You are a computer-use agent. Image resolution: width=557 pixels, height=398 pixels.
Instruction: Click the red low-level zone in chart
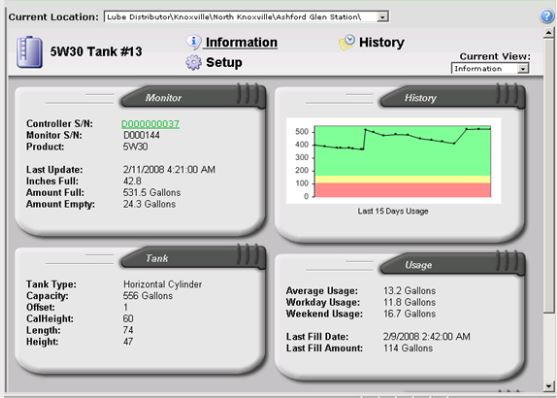click(x=403, y=190)
